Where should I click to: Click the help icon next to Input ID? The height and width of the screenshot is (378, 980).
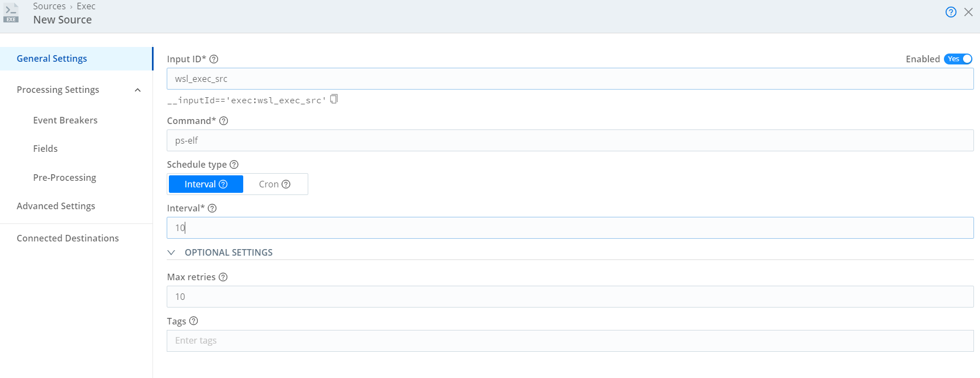tap(214, 59)
